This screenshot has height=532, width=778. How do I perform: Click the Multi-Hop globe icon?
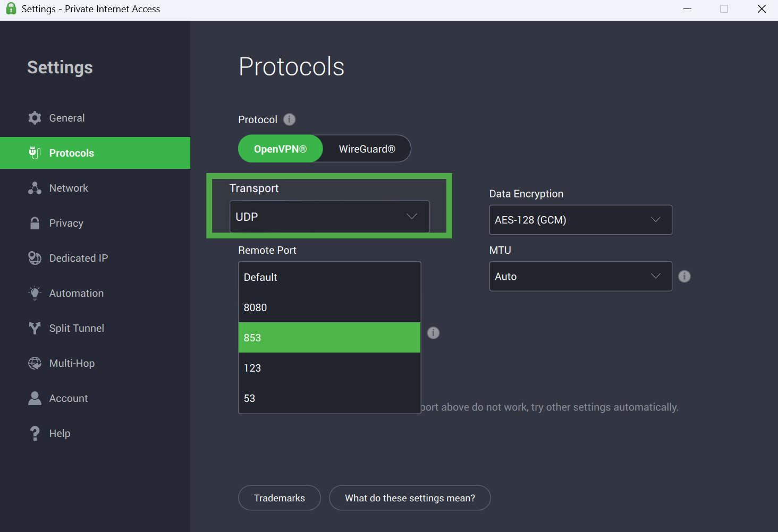[x=35, y=363]
